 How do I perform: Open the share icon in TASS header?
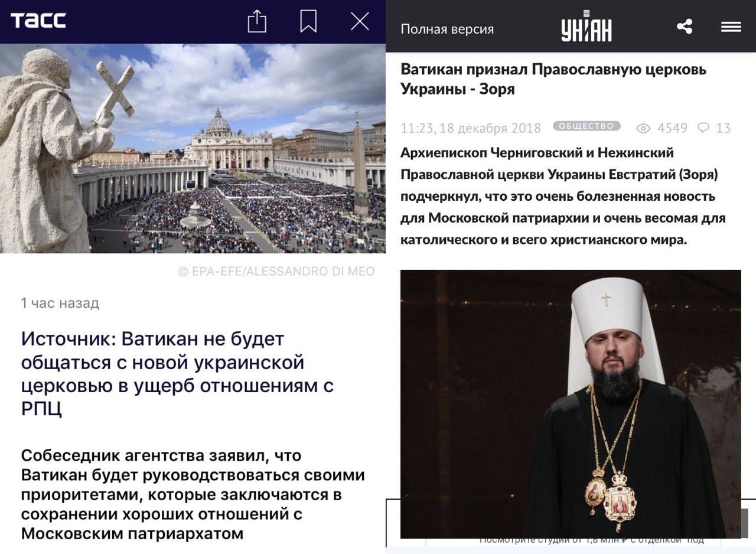click(x=257, y=22)
